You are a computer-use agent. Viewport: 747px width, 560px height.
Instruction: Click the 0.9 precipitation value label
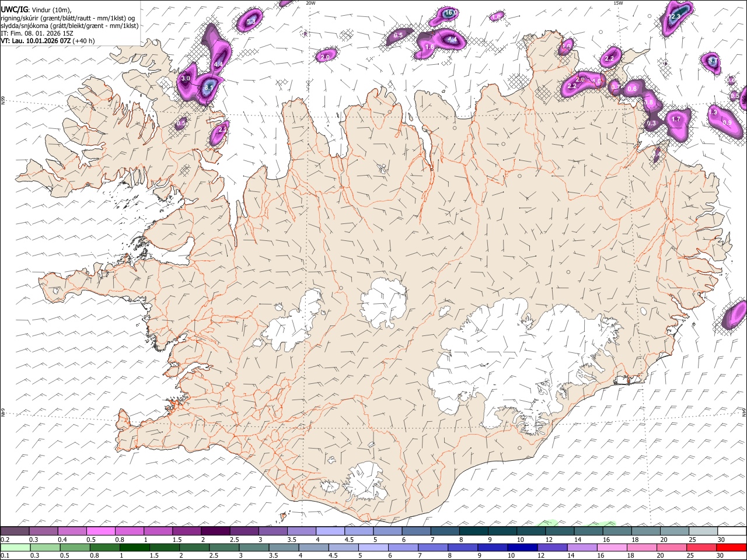[727, 123]
